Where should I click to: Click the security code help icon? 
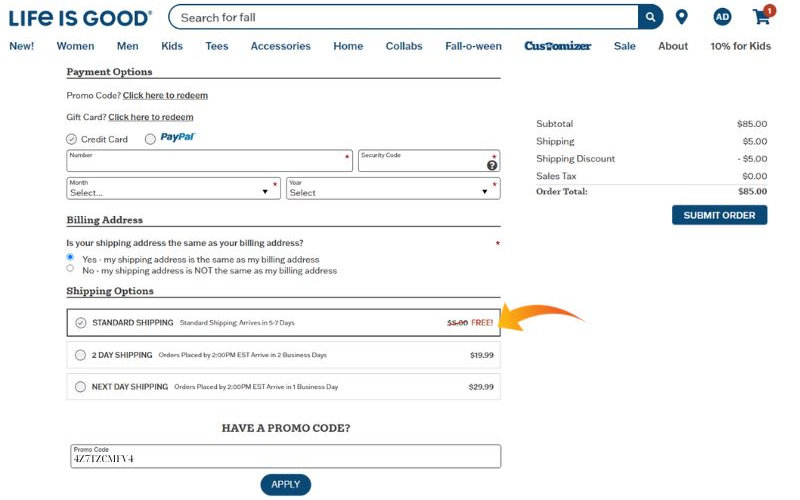(492, 165)
